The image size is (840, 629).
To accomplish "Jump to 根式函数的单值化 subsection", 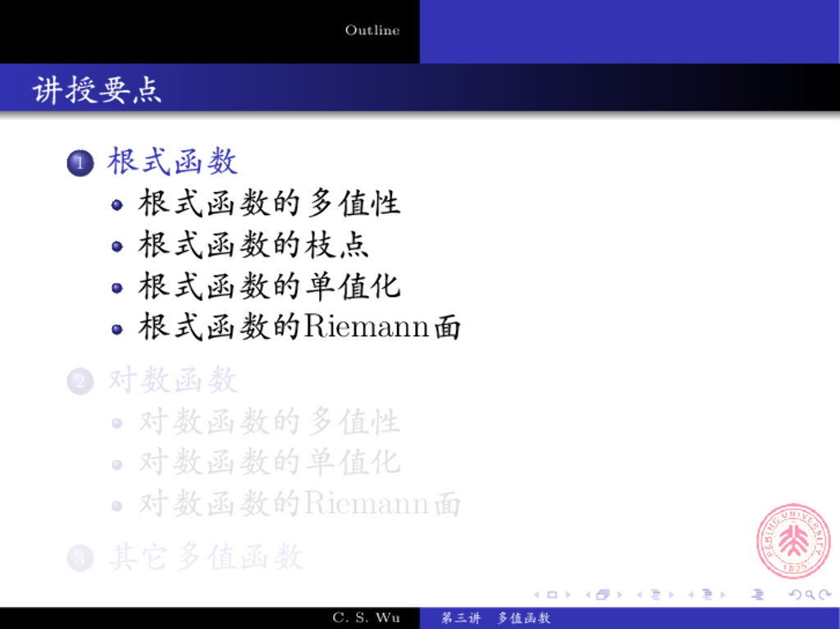I will pos(269,286).
